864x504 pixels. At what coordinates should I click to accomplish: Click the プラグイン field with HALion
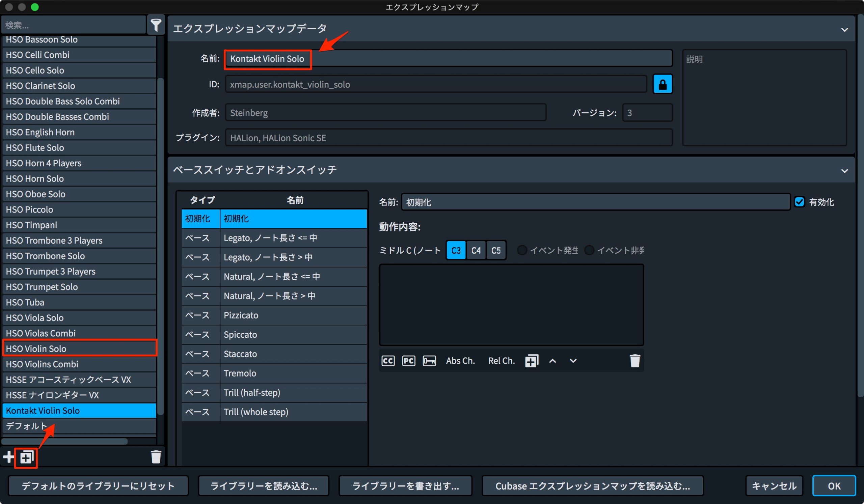coord(449,138)
